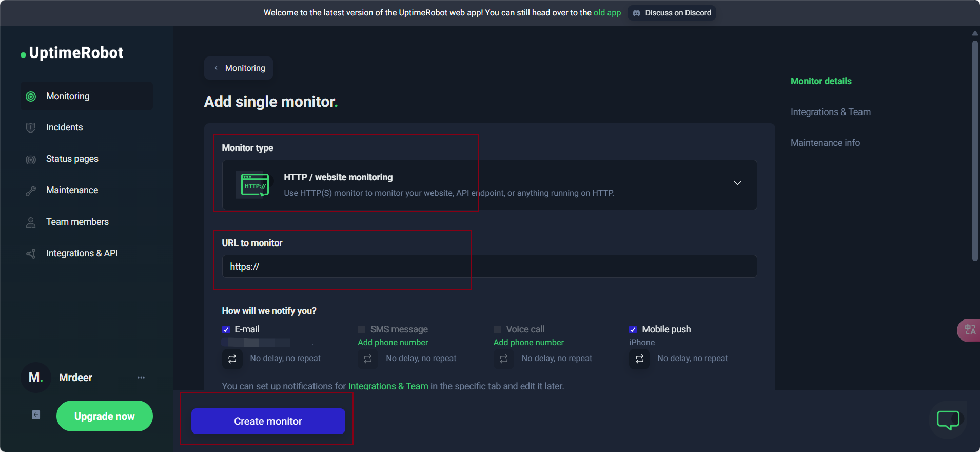This screenshot has height=452, width=980.
Task: Click the Add single monitor heading
Action: click(x=271, y=102)
